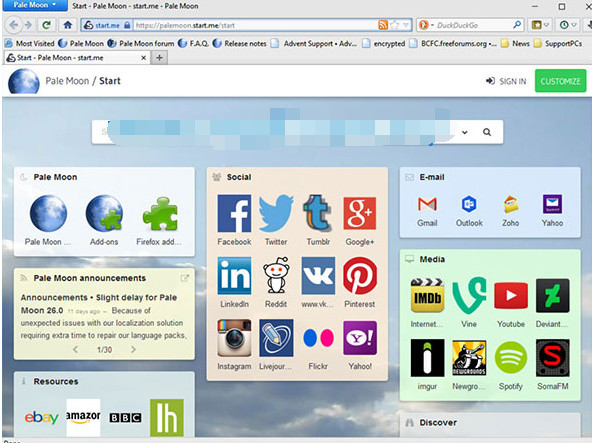Click the start.me page search field
Screen dimensions: 592x443
click(x=276, y=132)
